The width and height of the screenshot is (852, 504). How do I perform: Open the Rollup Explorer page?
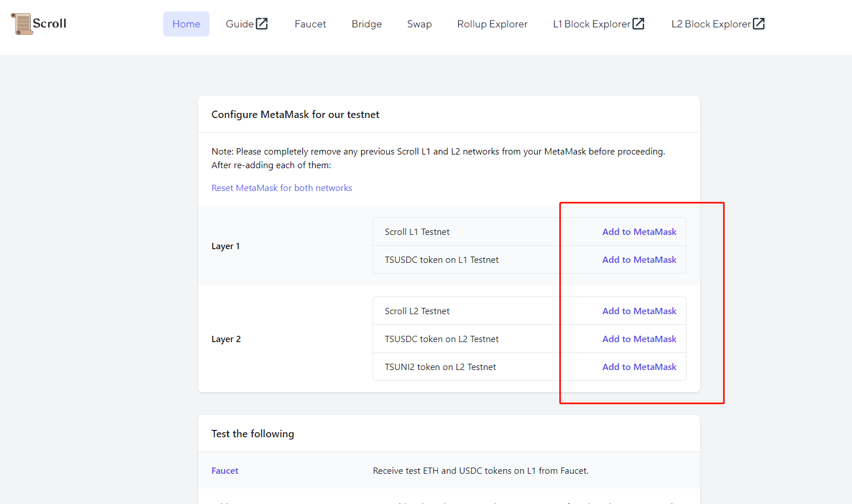(492, 24)
